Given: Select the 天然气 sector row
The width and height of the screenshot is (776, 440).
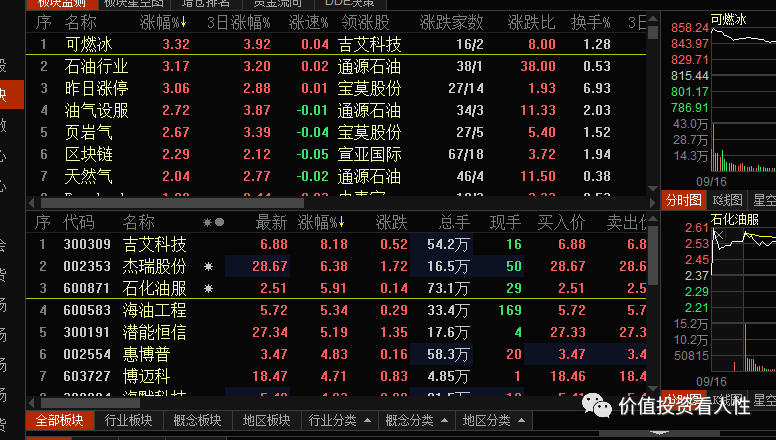Looking at the screenshot, I should tap(336, 176).
